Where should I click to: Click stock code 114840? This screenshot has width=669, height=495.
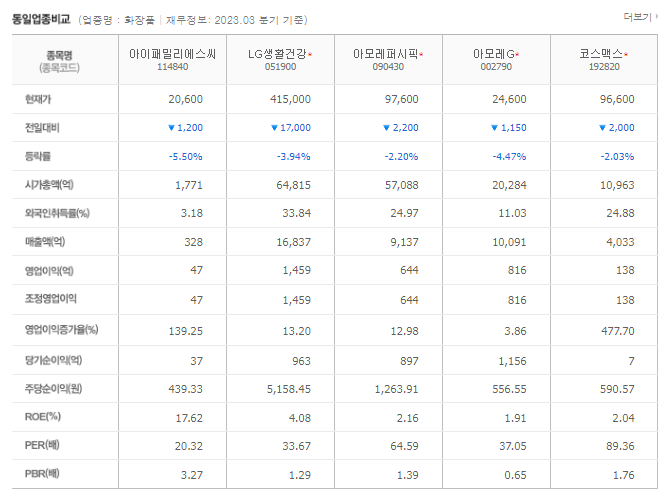pyautogui.click(x=172, y=67)
